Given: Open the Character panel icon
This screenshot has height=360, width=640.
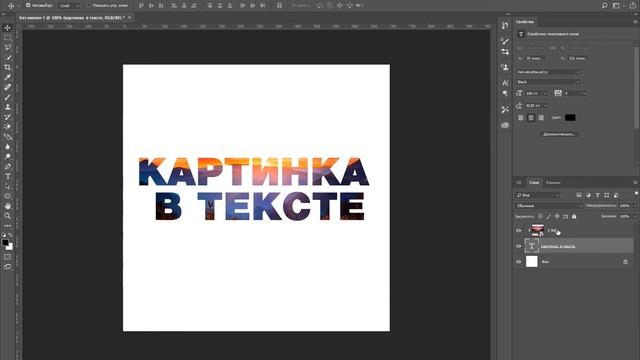Looking at the screenshot, I should [x=505, y=83].
